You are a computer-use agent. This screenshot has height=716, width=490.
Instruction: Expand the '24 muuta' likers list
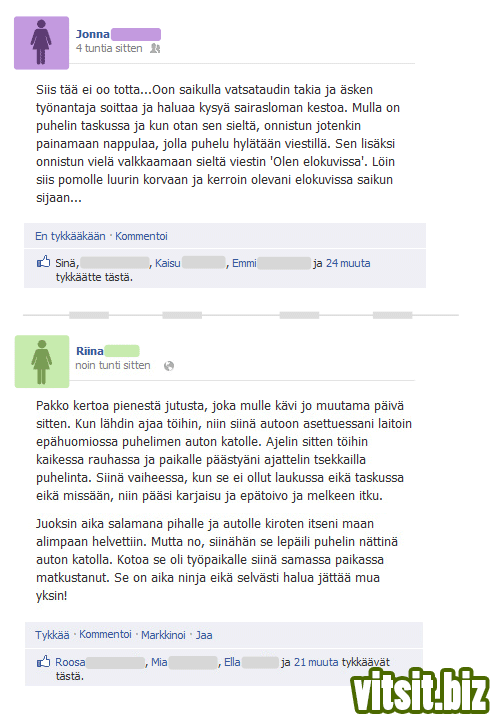[x=348, y=263]
